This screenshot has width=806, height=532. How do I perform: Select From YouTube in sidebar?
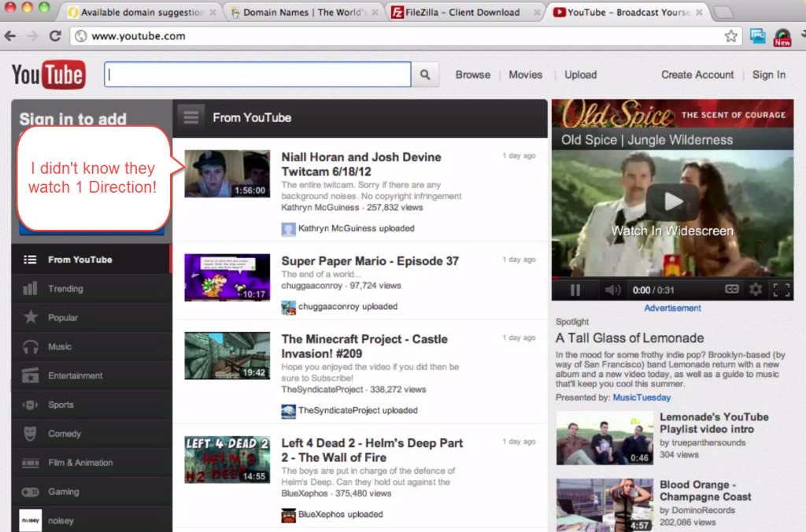click(x=91, y=260)
